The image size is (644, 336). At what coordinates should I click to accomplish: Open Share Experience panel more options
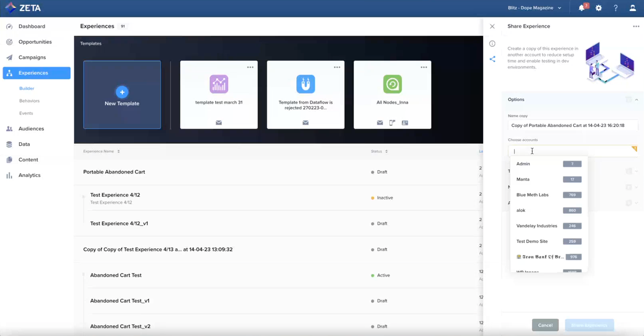(x=636, y=26)
